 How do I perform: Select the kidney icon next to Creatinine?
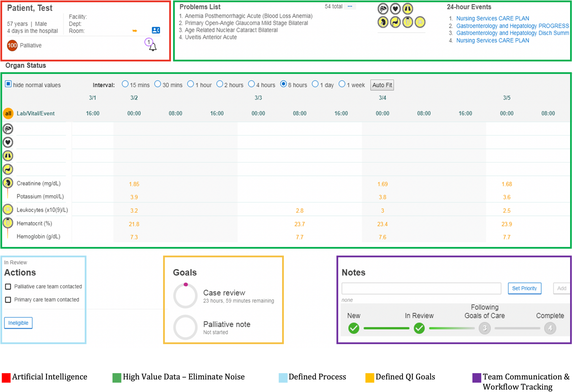8,183
